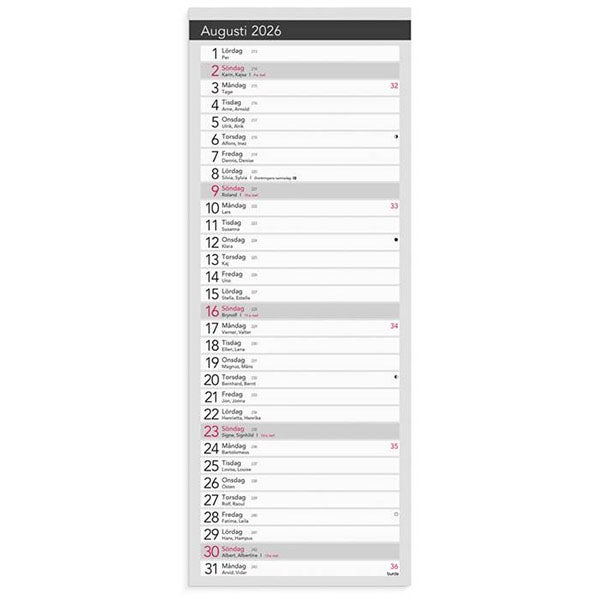Click the half-moon icon on August 20
600x600 pixels.
396,376
